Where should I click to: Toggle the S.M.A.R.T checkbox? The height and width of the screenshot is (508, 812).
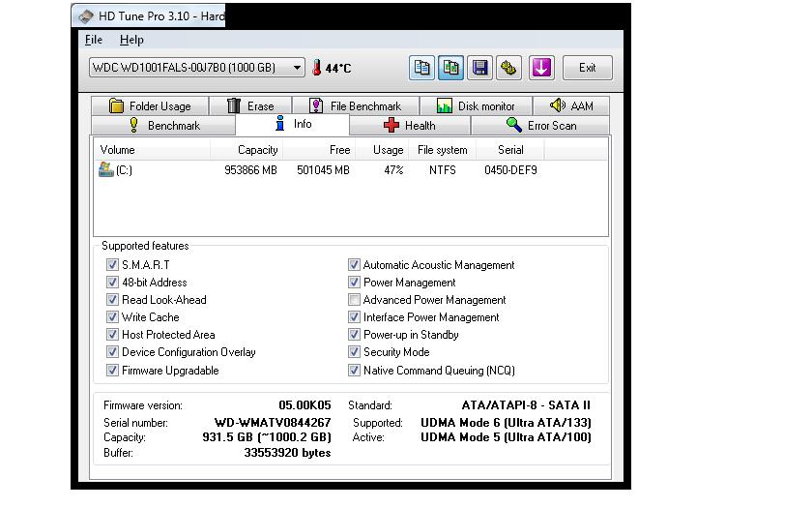(112, 265)
